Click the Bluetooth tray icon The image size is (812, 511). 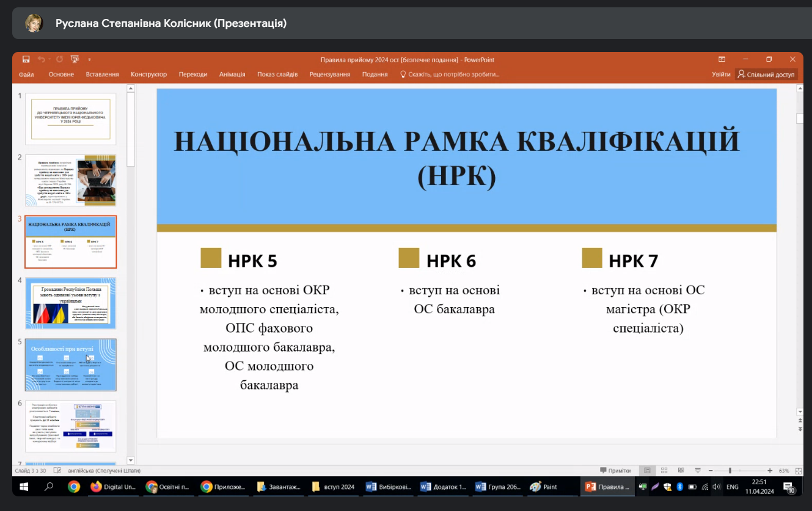click(x=679, y=487)
